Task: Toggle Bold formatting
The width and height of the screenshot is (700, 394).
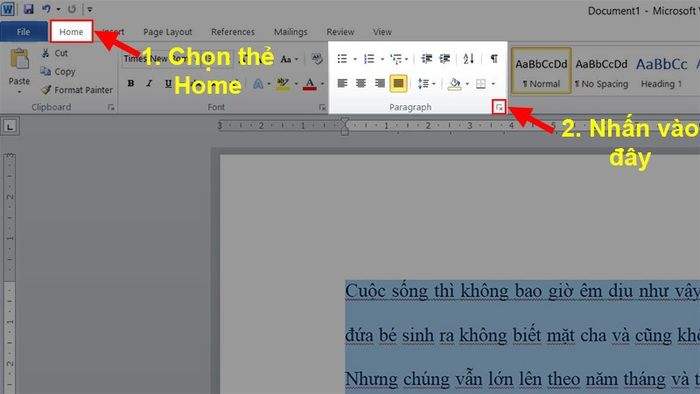Action: [131, 83]
